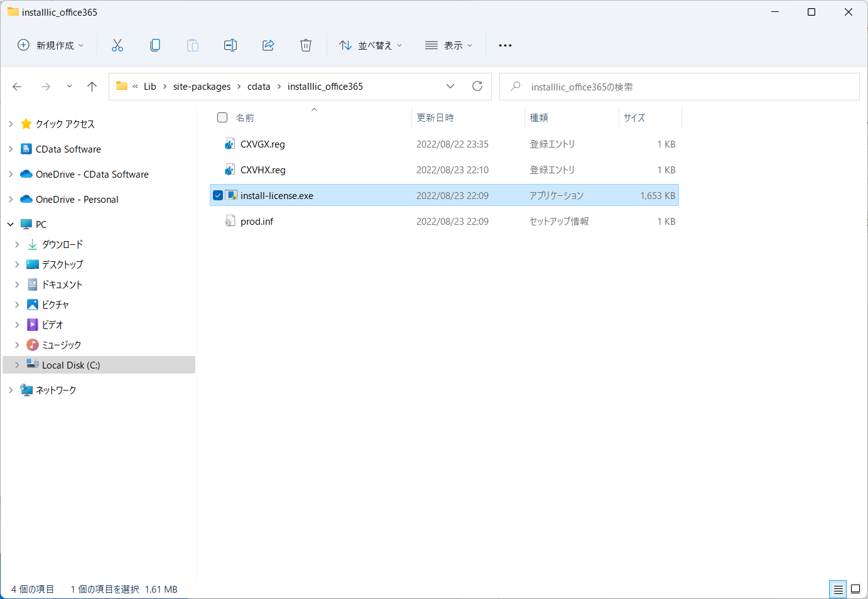
Task: Switch to details view layout icon
Action: pyautogui.click(x=838, y=590)
